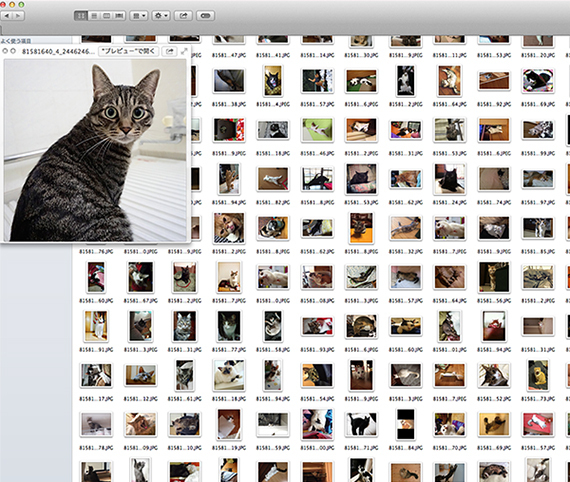The width and height of the screenshot is (570, 482).
Task: Click the よく使う項目 sidebar header
Action: click(16, 41)
